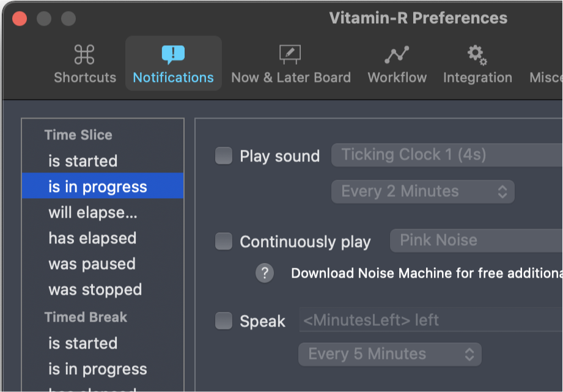The image size is (563, 392).
Task: Select Time Slice 'was paused' item
Action: coord(103,264)
